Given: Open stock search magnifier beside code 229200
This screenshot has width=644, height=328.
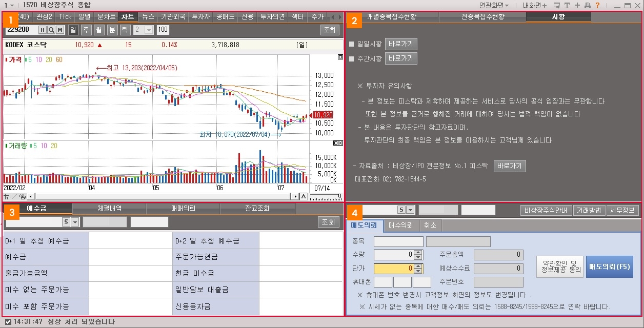Looking at the screenshot, I should tap(51, 30).
